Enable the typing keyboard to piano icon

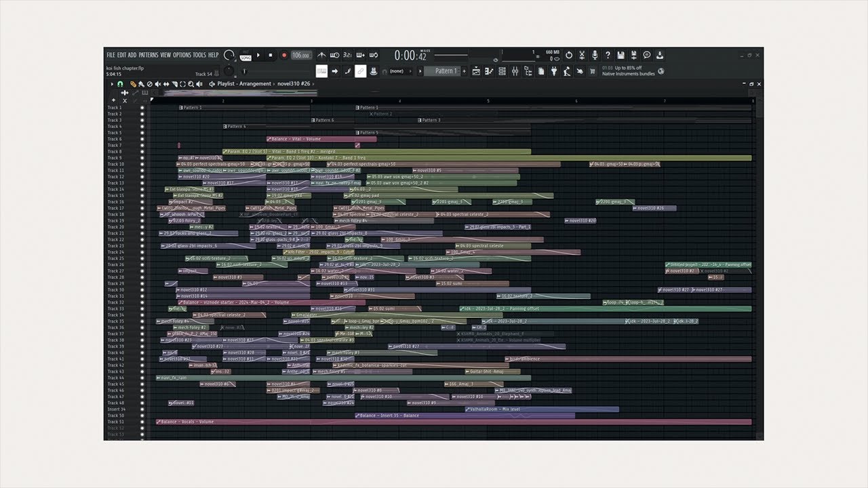click(x=321, y=71)
